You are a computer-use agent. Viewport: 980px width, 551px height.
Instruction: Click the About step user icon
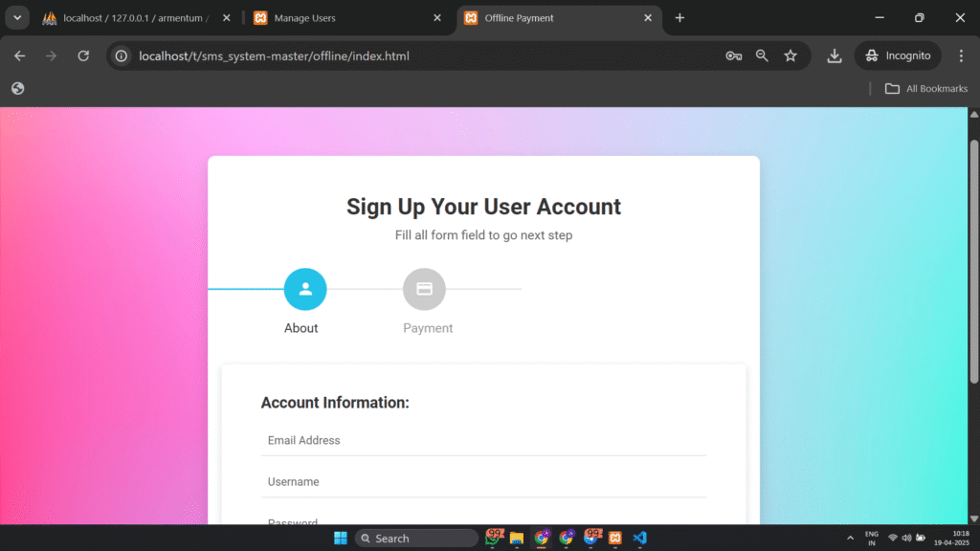[305, 289]
